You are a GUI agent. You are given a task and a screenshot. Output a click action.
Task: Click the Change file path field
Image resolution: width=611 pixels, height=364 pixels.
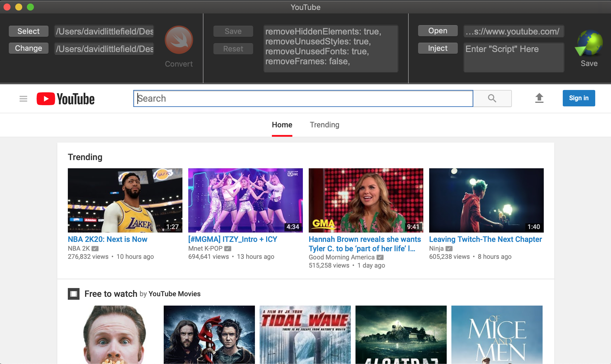105,49
